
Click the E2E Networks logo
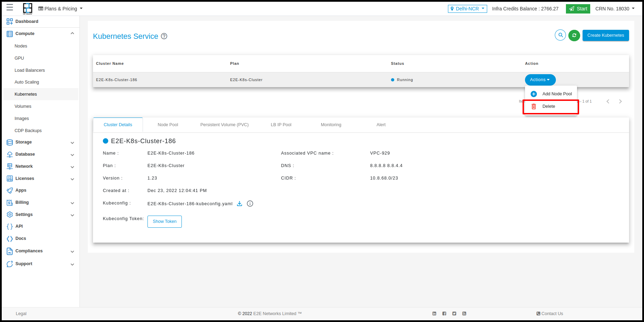click(x=27, y=9)
